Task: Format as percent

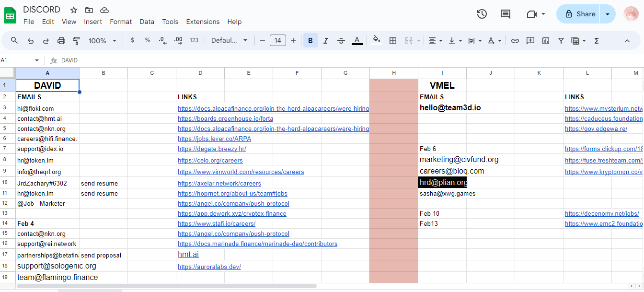Action: click(x=148, y=40)
